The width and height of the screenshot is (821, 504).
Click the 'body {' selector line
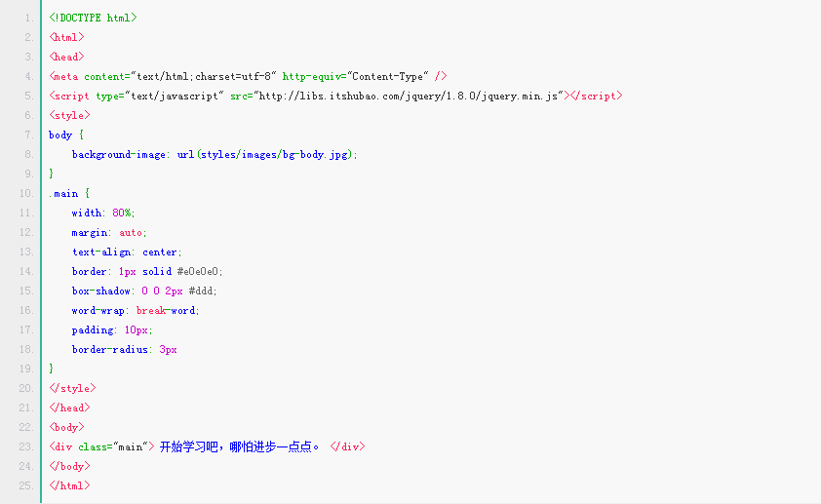click(66, 136)
